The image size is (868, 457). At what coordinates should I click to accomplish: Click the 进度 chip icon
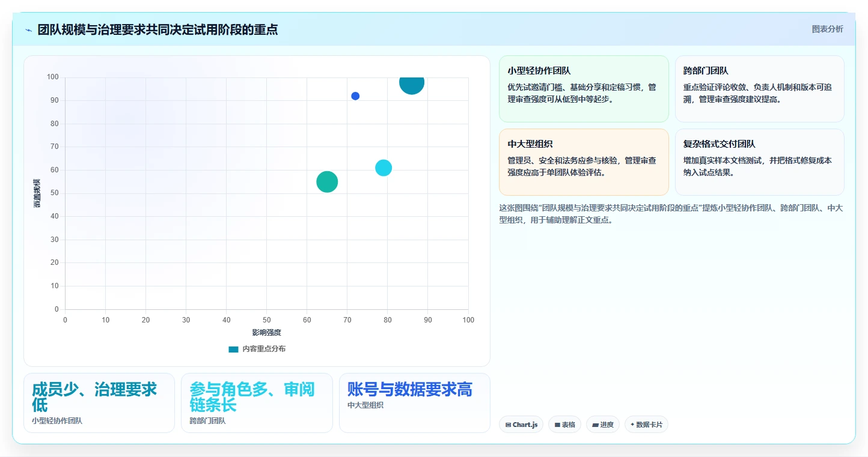tap(595, 425)
